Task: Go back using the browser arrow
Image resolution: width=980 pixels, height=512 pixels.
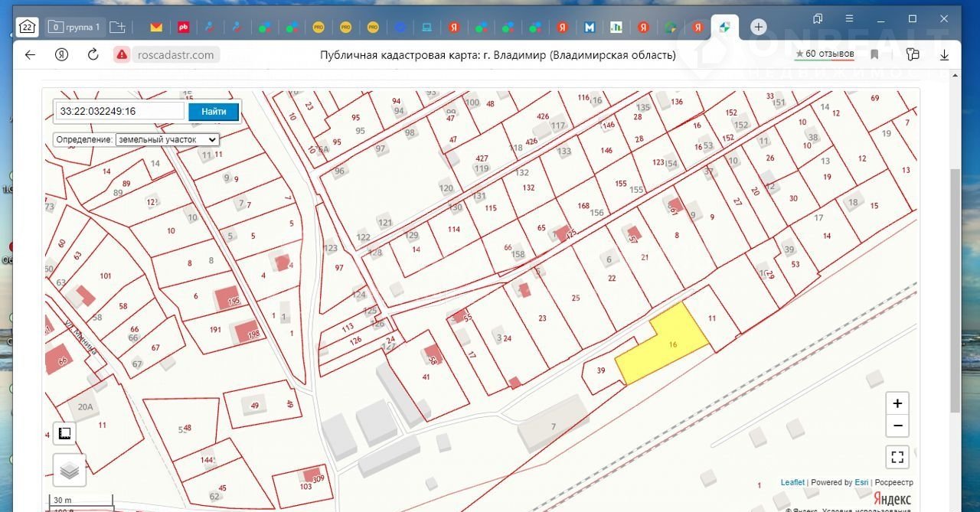Action: point(30,54)
